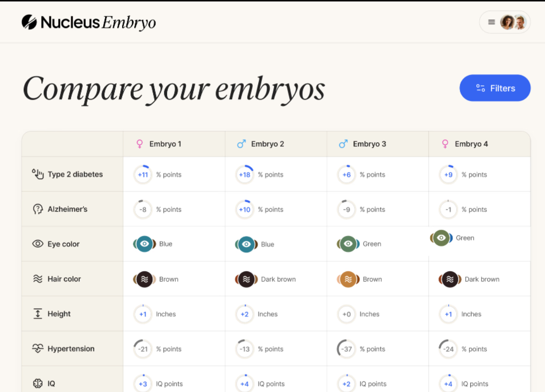Click Embryo 1's blue eye color swatch
This screenshot has height=392, width=545.
coord(144,244)
